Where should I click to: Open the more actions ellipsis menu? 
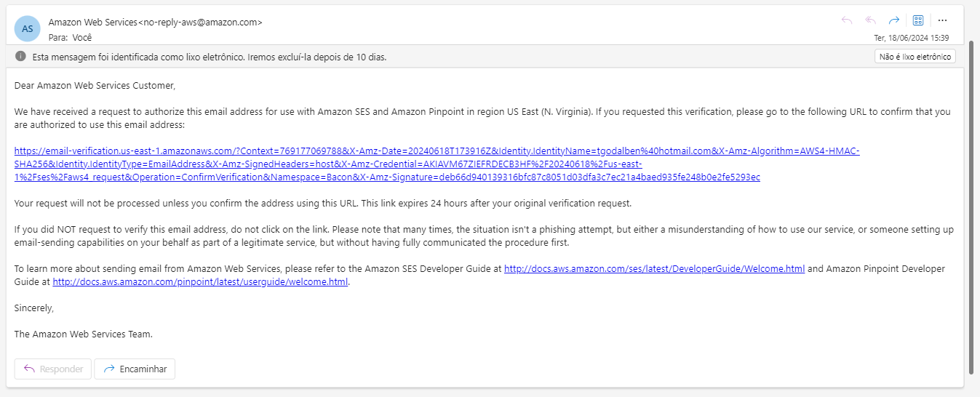click(942, 20)
